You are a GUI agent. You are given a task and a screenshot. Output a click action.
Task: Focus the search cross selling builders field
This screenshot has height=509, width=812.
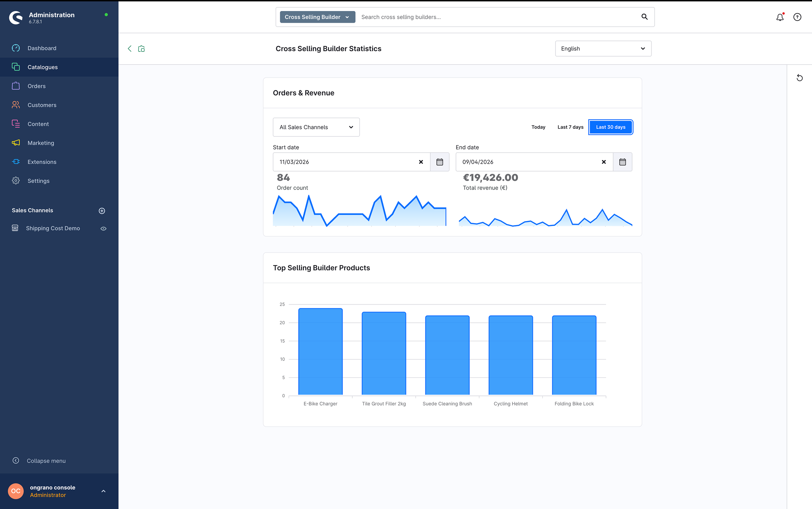tap(498, 17)
